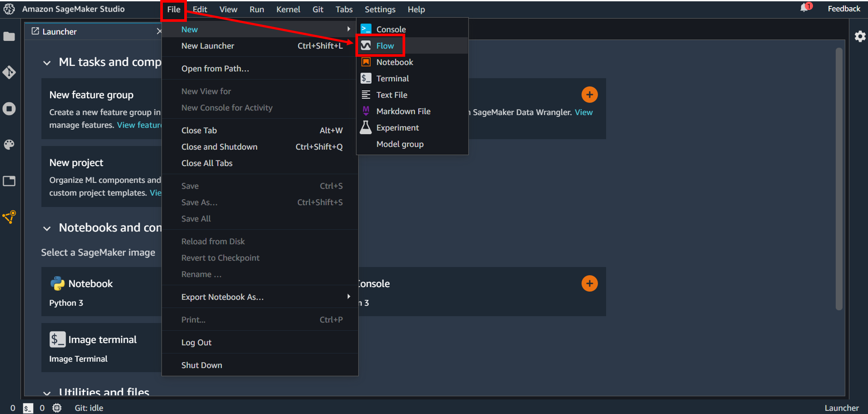Viewport: 868px width, 414px height.
Task: Open the file browser sidebar icon
Action: pos(9,36)
